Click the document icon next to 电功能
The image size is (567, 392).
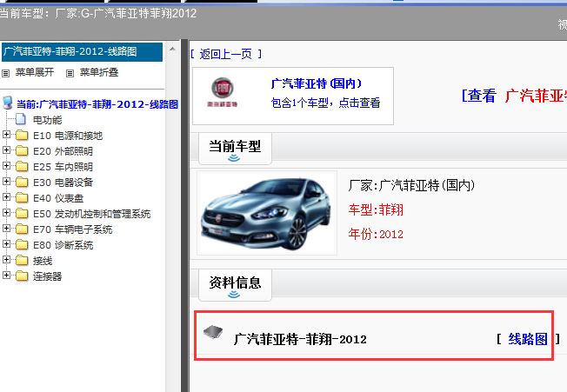pyautogui.click(x=21, y=119)
